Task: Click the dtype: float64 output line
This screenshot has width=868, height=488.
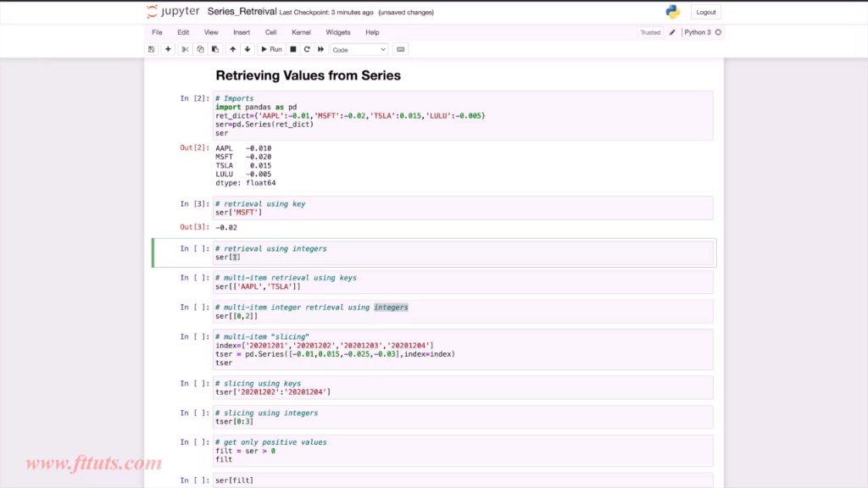Action: (x=245, y=183)
